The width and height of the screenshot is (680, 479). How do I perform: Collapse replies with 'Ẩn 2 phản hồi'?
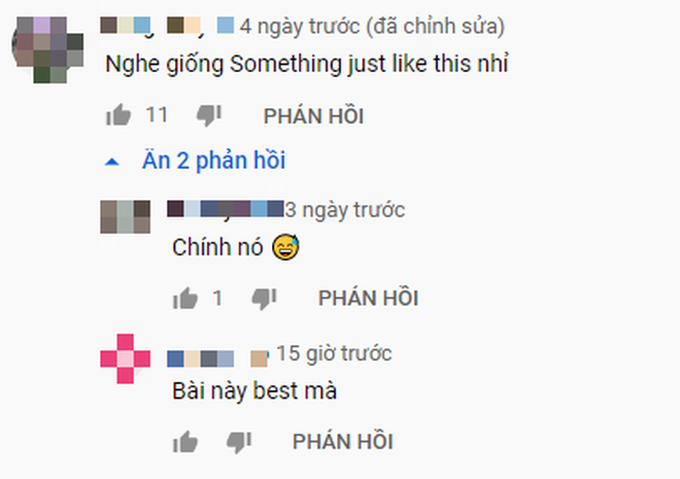(x=213, y=160)
